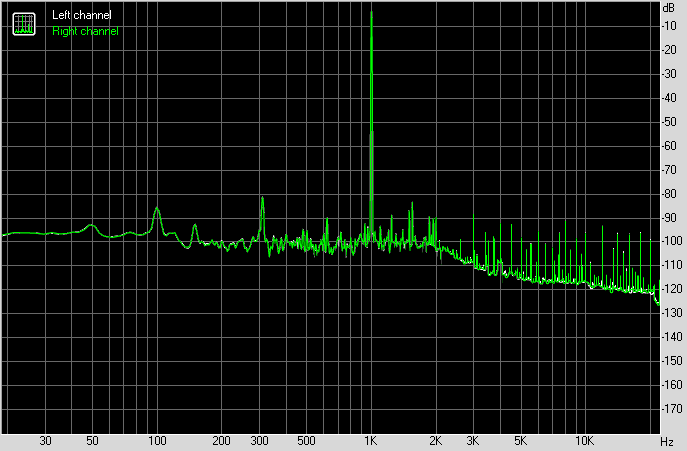Click the 3K frequency axis label
This screenshot has width=687, height=451.
(x=473, y=440)
